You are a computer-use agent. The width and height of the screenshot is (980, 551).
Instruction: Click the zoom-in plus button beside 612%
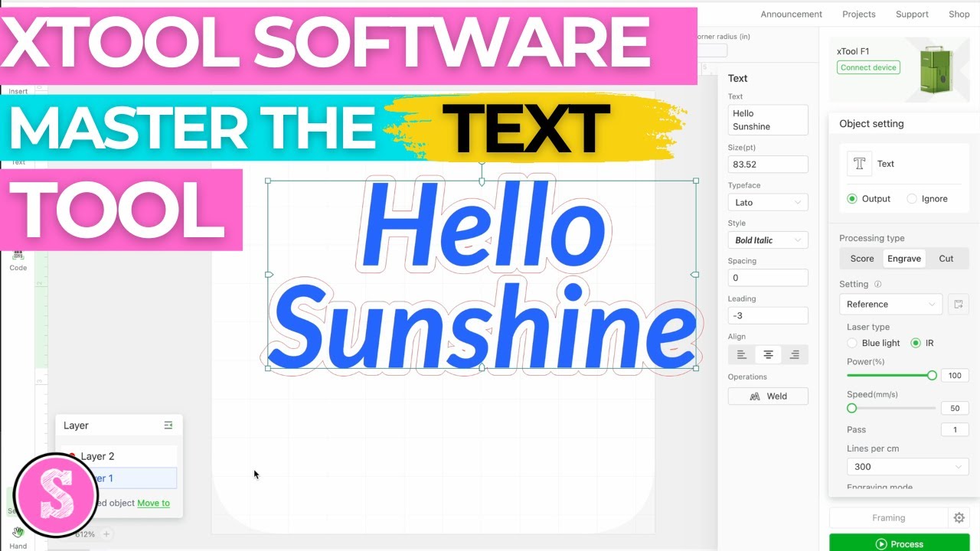[106, 534]
